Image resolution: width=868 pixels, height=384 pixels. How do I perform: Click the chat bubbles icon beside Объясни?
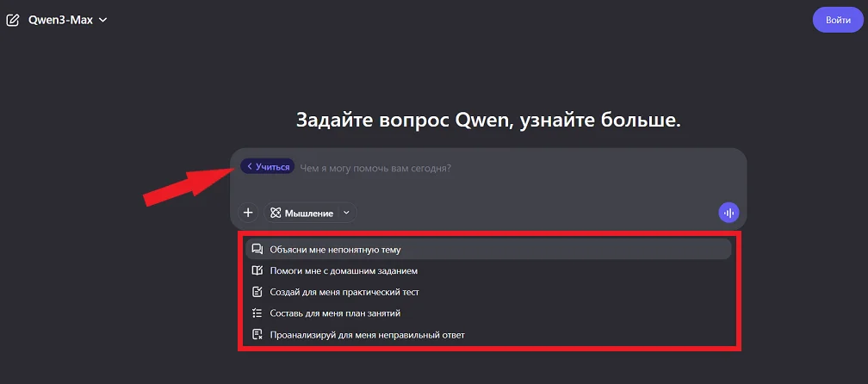(x=257, y=249)
